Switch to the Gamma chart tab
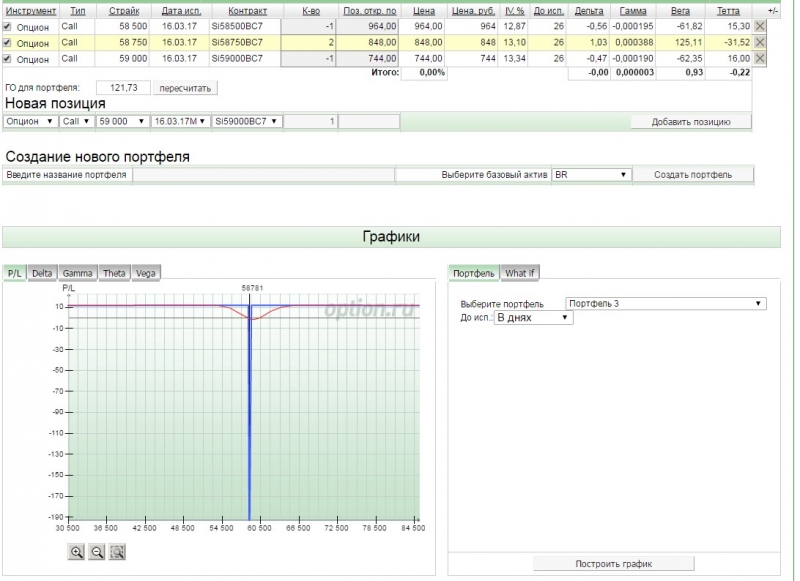 tap(78, 272)
